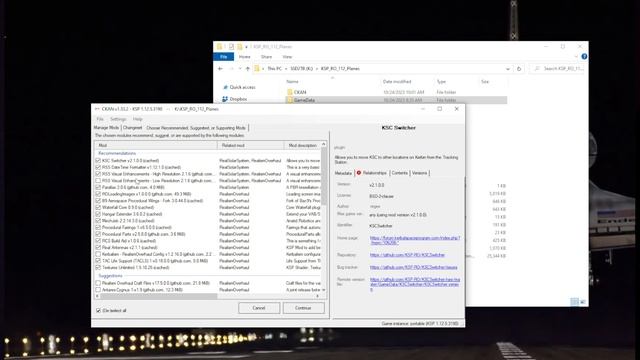Screen dimensions: 640x360
Task: Click Explorer refresh button
Action: click(x=519, y=69)
